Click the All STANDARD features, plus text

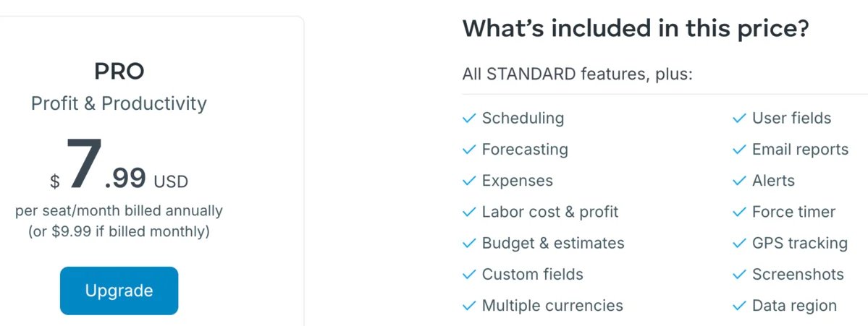(x=578, y=74)
